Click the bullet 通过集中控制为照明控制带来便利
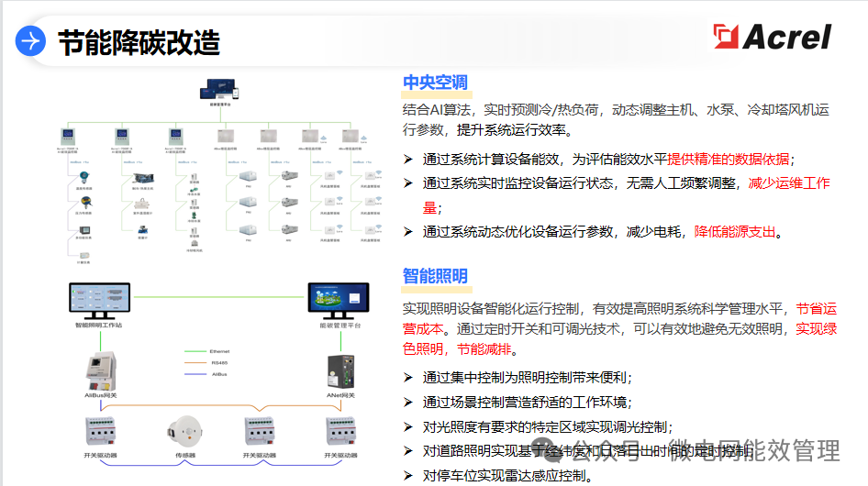 coord(518,378)
